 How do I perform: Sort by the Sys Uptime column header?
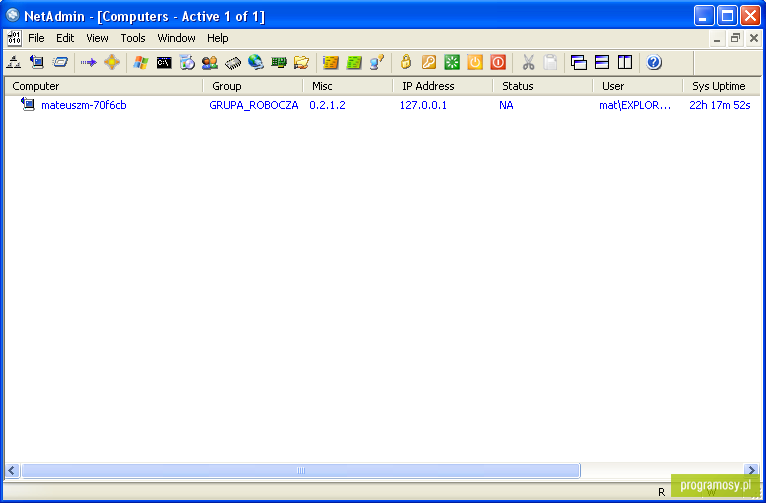pos(722,86)
